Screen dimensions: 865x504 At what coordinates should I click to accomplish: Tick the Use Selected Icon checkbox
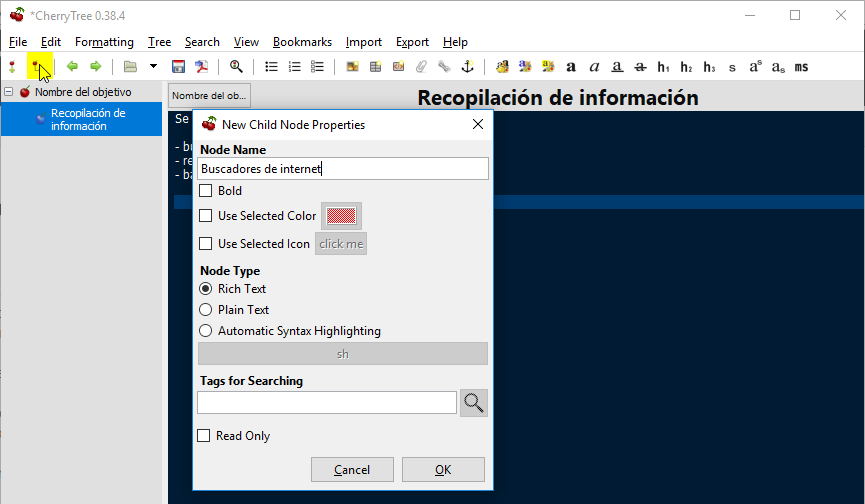205,244
